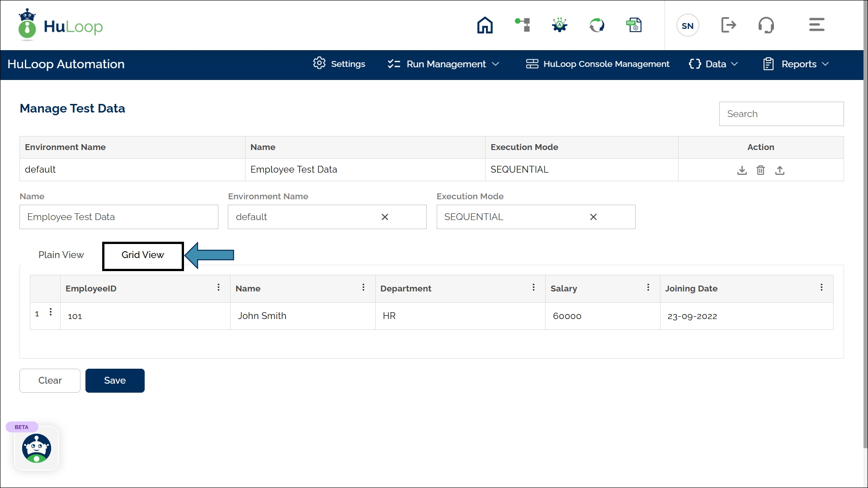Image resolution: width=868 pixels, height=488 pixels.
Task: Switch to the Plain View tab
Action: coord(61,255)
